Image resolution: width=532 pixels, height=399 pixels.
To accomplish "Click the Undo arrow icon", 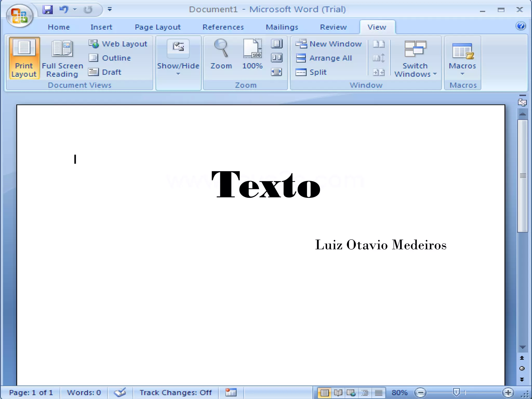I will 63,10.
